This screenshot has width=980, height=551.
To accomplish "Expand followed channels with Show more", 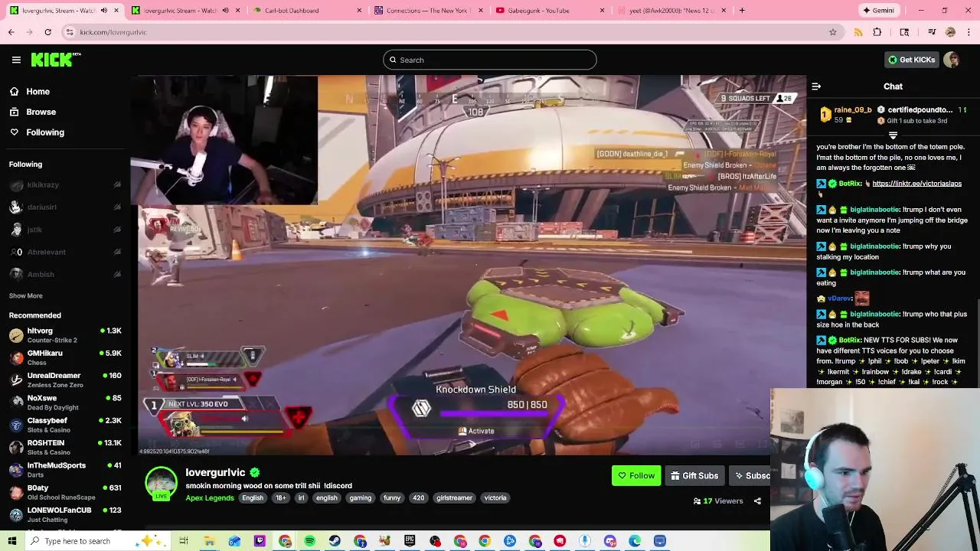I will click(25, 295).
